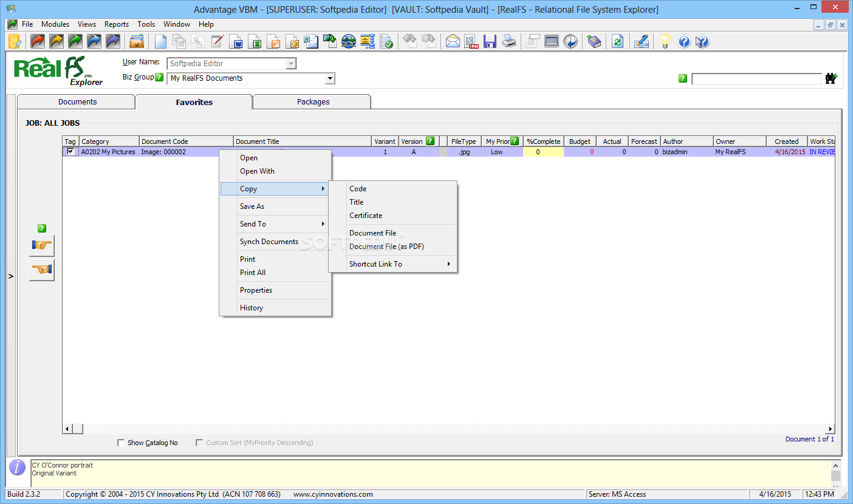Click the yellow %Complete cell showing 0
853x504 pixels.
(x=543, y=152)
